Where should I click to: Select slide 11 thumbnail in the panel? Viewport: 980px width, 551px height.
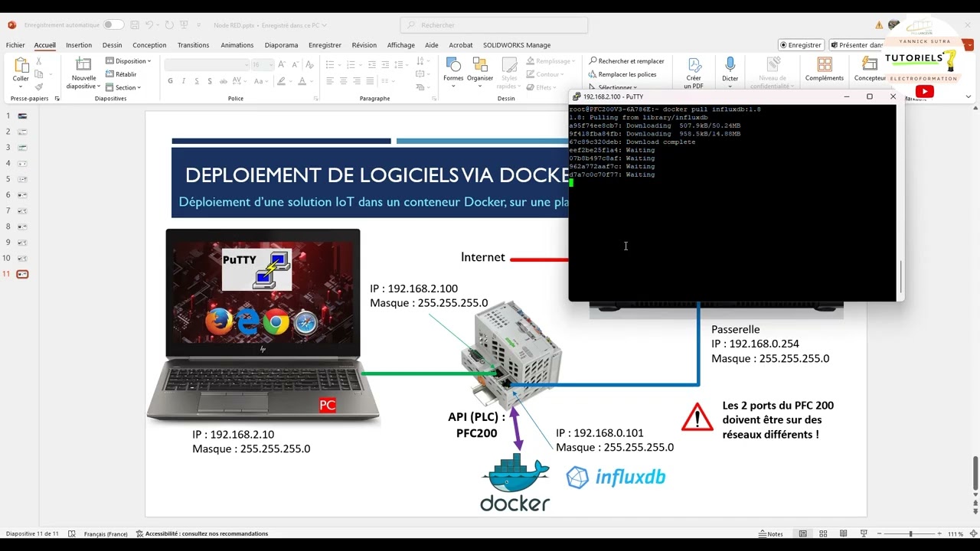[22, 274]
